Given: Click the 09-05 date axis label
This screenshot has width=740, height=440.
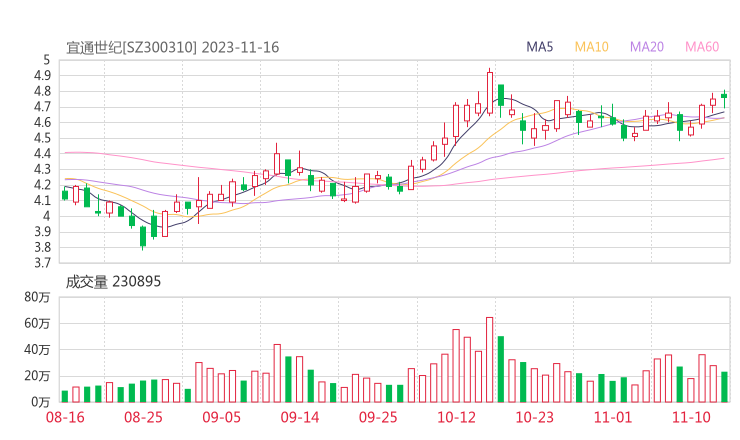Looking at the screenshot, I should click(x=221, y=417).
